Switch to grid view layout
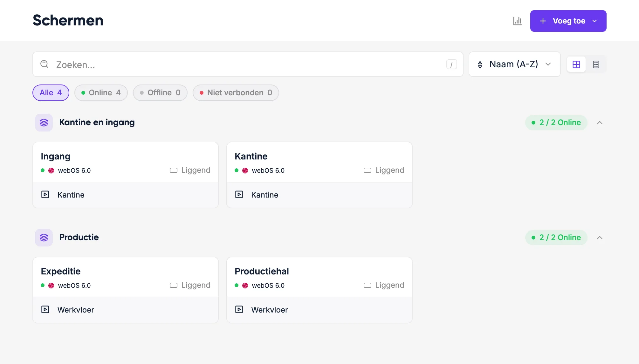639x364 pixels. click(576, 64)
